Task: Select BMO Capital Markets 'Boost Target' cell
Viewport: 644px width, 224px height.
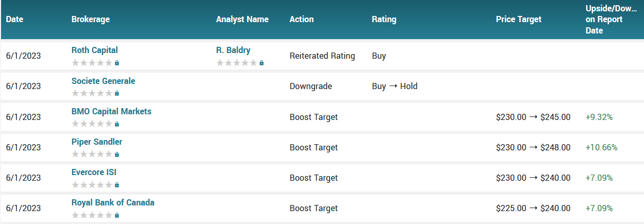Action: coord(314,117)
